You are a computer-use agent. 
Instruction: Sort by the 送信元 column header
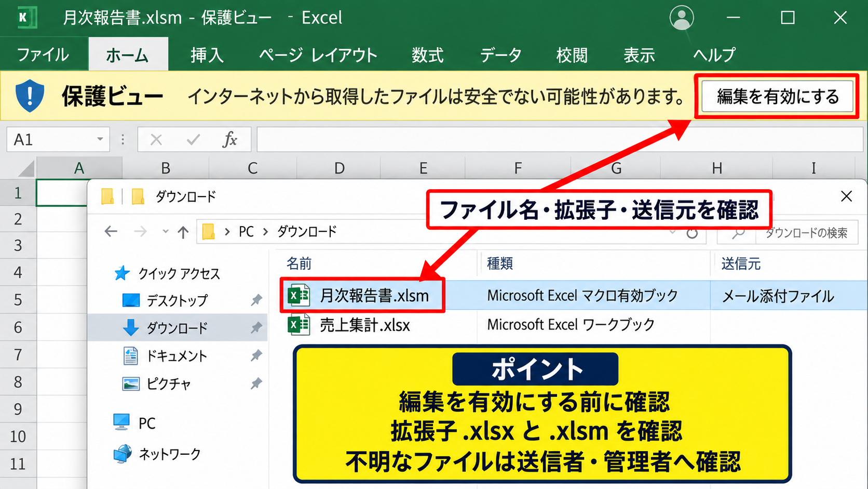(741, 263)
